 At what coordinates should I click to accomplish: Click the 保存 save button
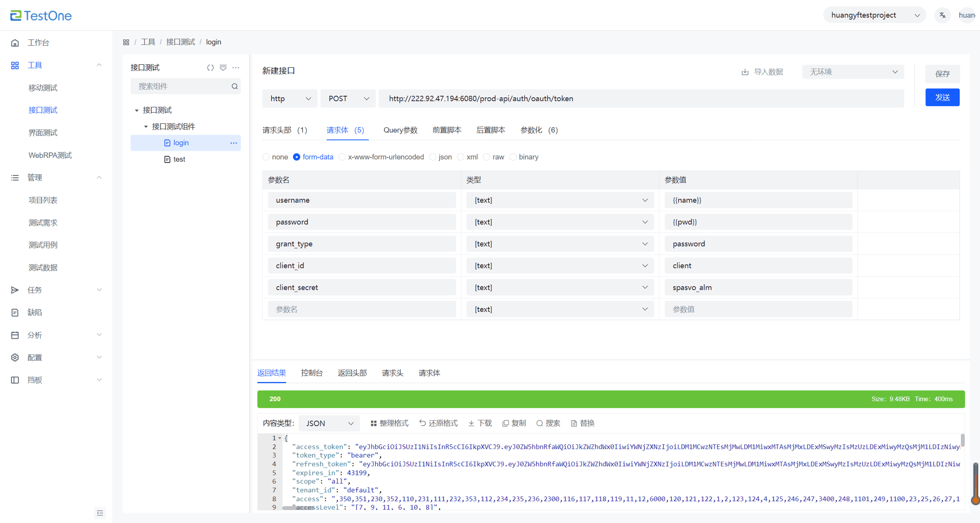pos(942,74)
